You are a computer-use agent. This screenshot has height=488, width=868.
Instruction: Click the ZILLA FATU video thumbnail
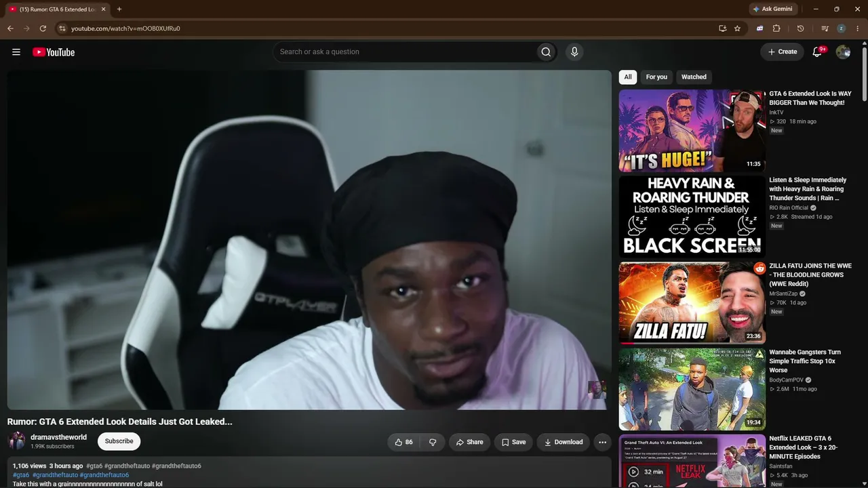pos(692,303)
